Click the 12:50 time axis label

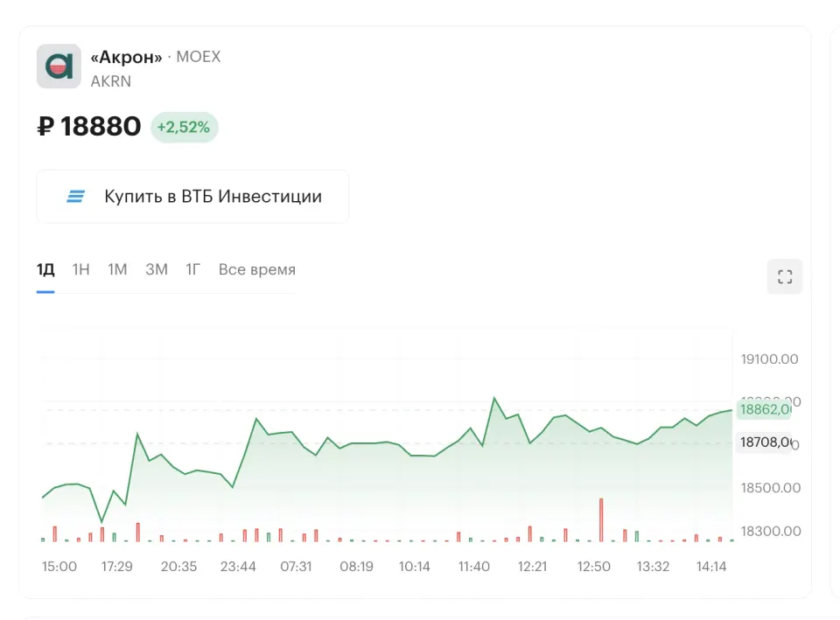[593, 567]
